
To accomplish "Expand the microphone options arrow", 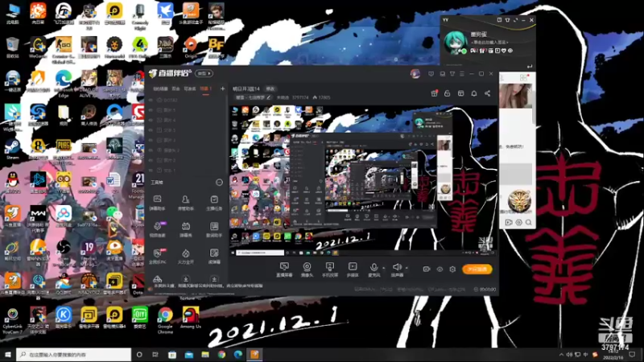I will (384, 268).
